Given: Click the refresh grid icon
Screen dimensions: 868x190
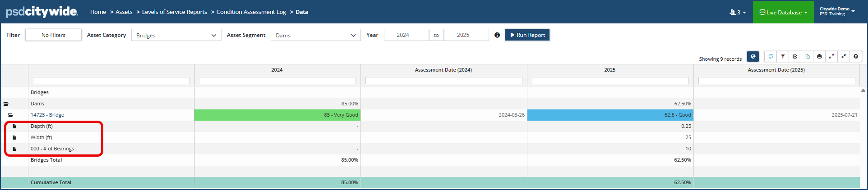Looking at the screenshot, I should [771, 57].
